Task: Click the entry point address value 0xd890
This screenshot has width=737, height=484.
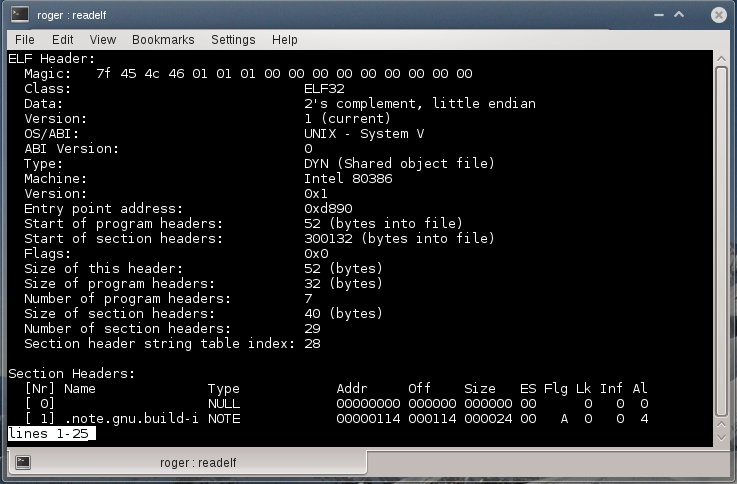Action: (x=328, y=208)
